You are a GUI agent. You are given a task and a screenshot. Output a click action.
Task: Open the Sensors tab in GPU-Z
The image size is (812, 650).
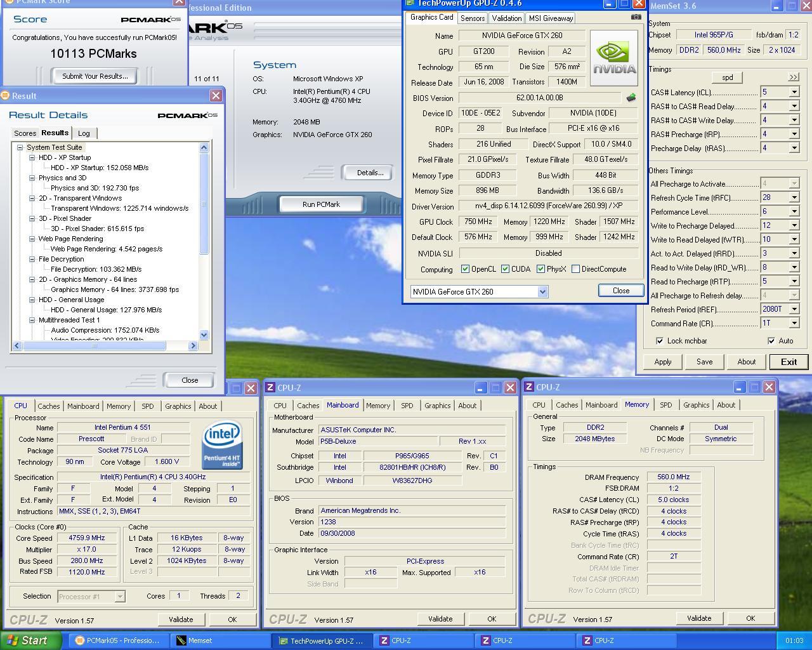pyautogui.click(x=473, y=18)
